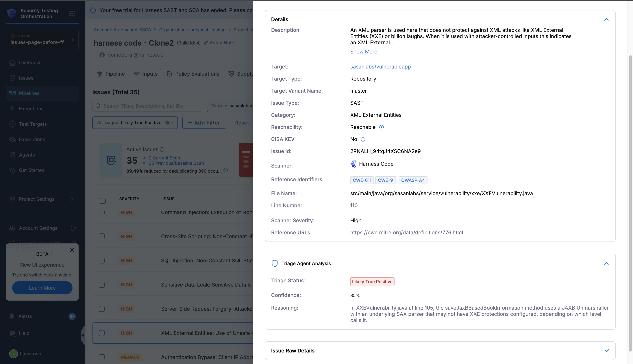Click the CWE-91 reference tag
This screenshot has height=364, width=633.
tap(386, 180)
